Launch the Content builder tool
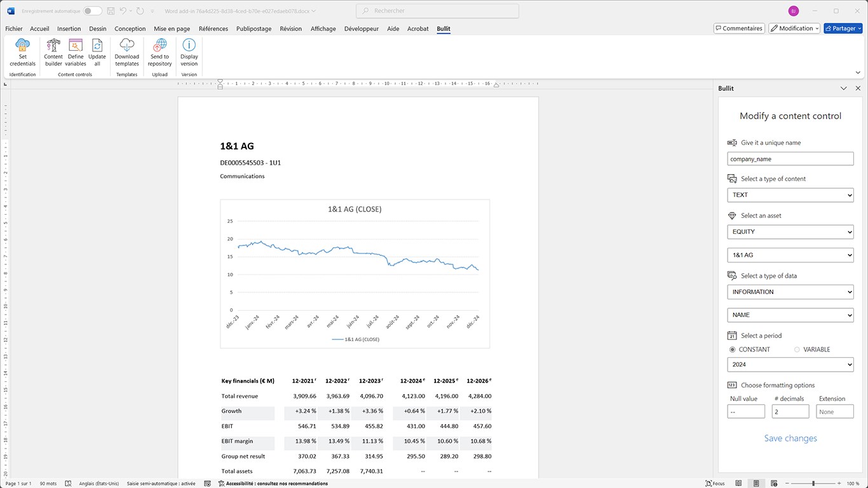 pyautogui.click(x=53, y=52)
